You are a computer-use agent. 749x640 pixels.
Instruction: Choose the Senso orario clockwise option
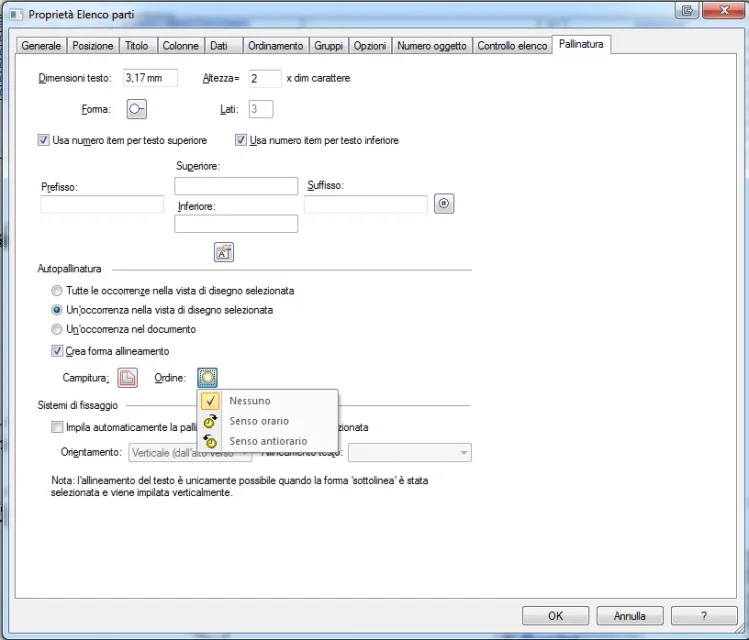pos(258,421)
